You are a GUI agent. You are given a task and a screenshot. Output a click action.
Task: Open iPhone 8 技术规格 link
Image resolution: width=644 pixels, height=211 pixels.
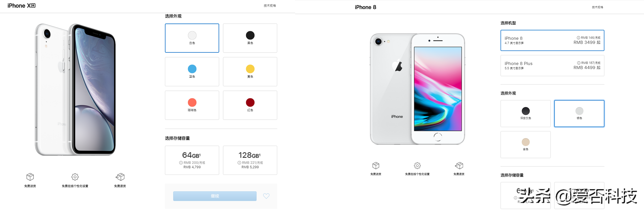[x=598, y=7]
